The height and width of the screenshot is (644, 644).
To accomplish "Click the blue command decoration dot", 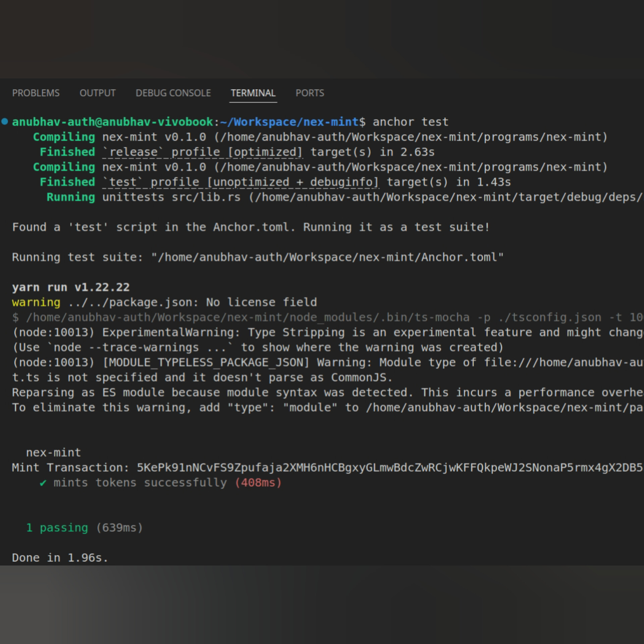I will [5, 121].
